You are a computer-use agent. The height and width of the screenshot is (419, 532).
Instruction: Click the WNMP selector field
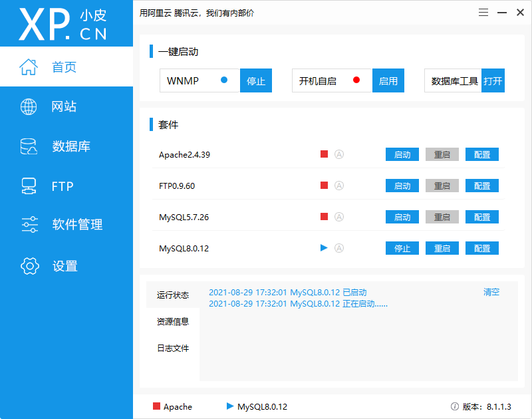pyautogui.click(x=200, y=80)
